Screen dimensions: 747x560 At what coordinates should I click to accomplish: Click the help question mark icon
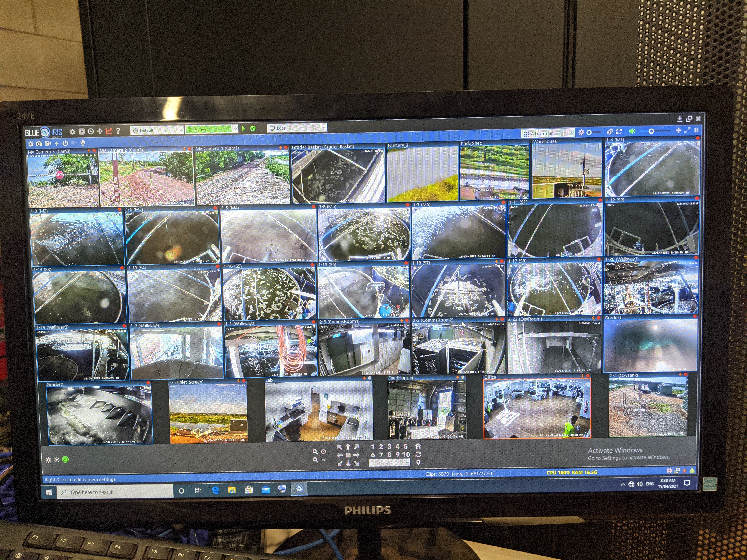click(x=118, y=131)
